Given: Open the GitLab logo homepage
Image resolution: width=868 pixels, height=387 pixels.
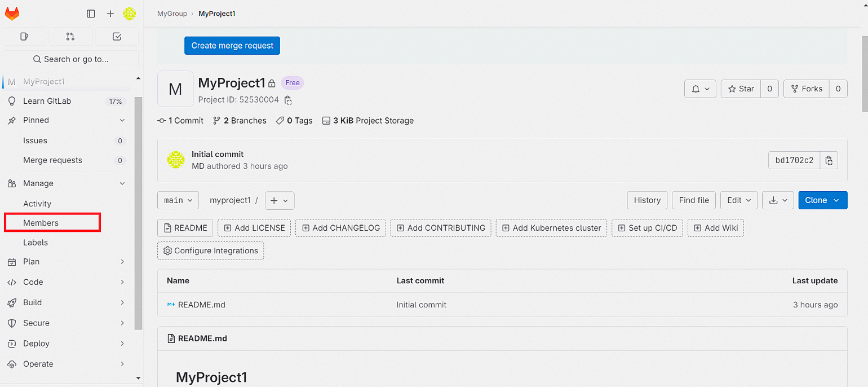Looking at the screenshot, I should tap(12, 14).
